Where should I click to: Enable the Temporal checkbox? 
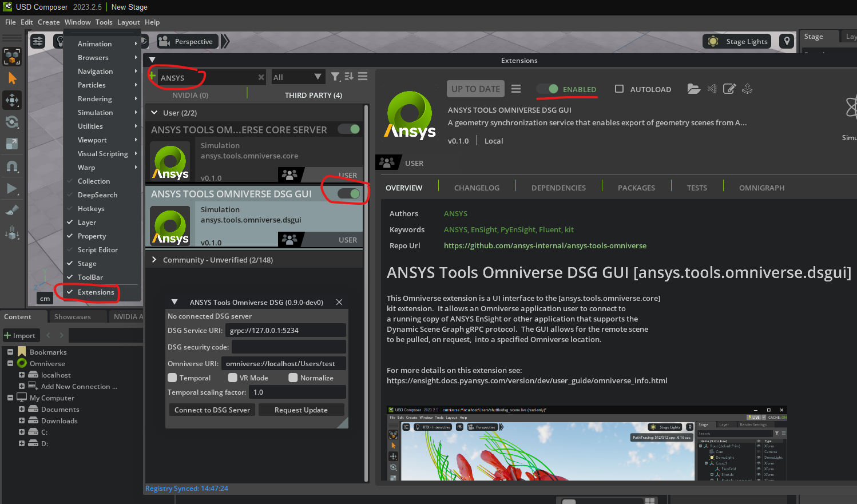[172, 378]
